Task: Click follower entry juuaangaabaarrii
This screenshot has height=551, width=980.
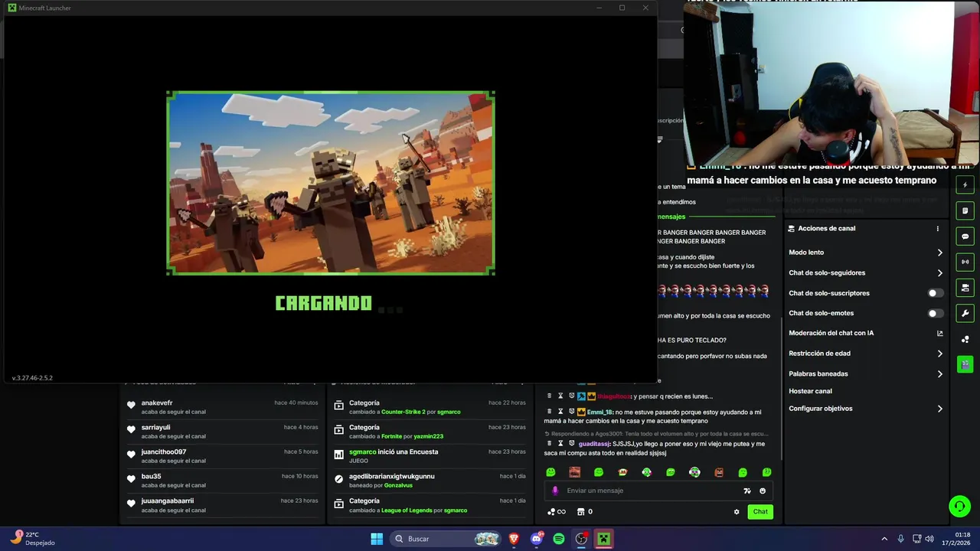Action: tap(222, 505)
